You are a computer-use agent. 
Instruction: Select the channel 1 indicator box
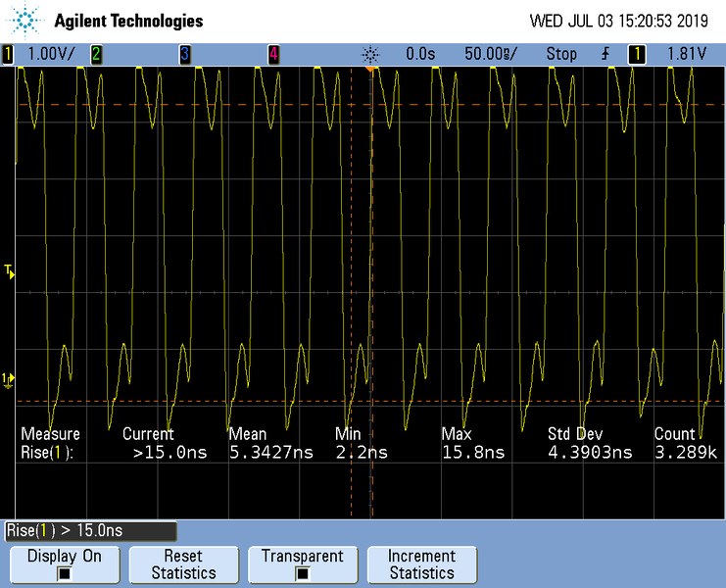[x=9, y=54]
